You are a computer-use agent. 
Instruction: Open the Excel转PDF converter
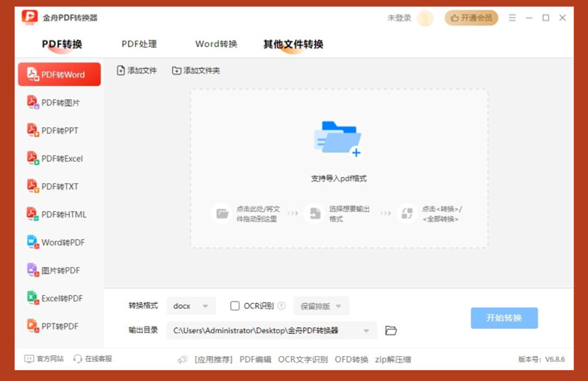60,299
